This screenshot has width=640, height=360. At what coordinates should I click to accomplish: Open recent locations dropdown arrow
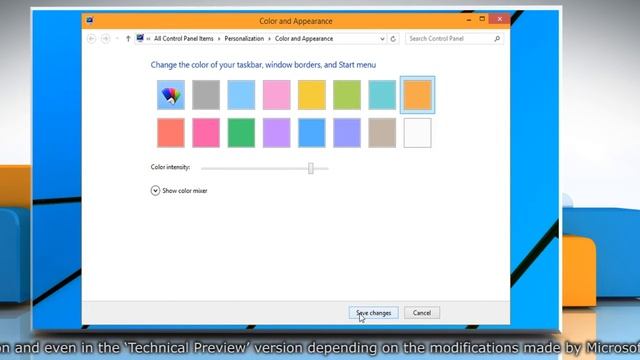pos(117,38)
